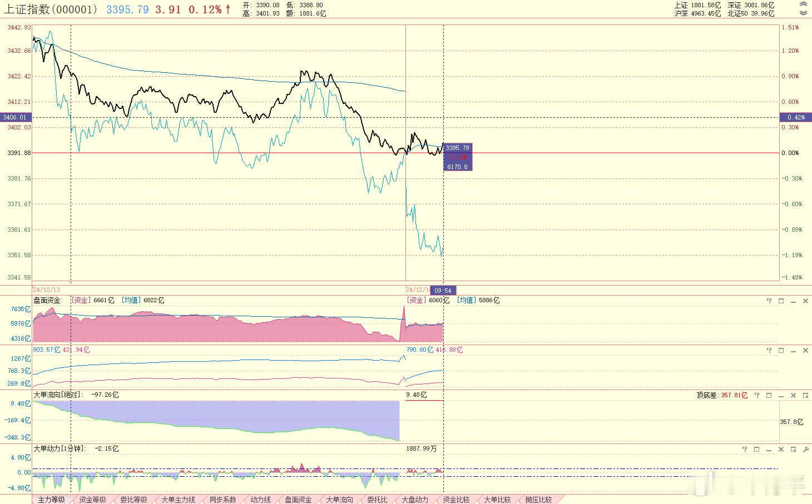Click the 盘面资金 indicator label

coord(48,300)
